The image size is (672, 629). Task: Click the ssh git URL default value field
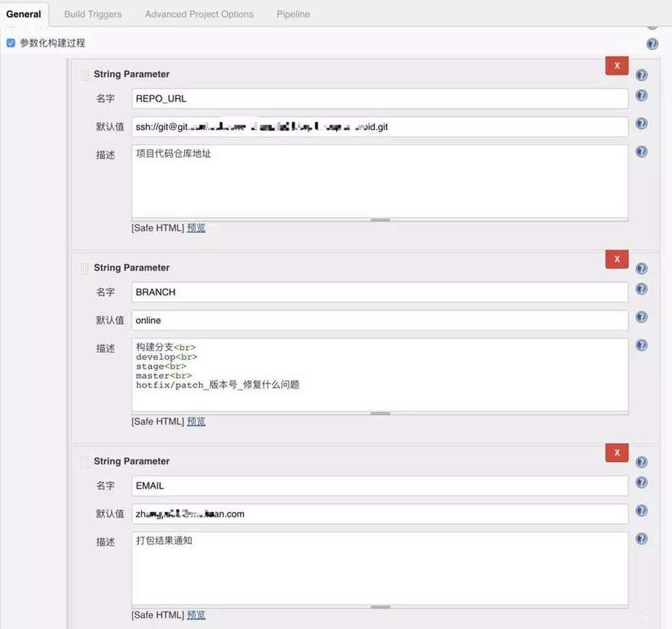(380, 127)
